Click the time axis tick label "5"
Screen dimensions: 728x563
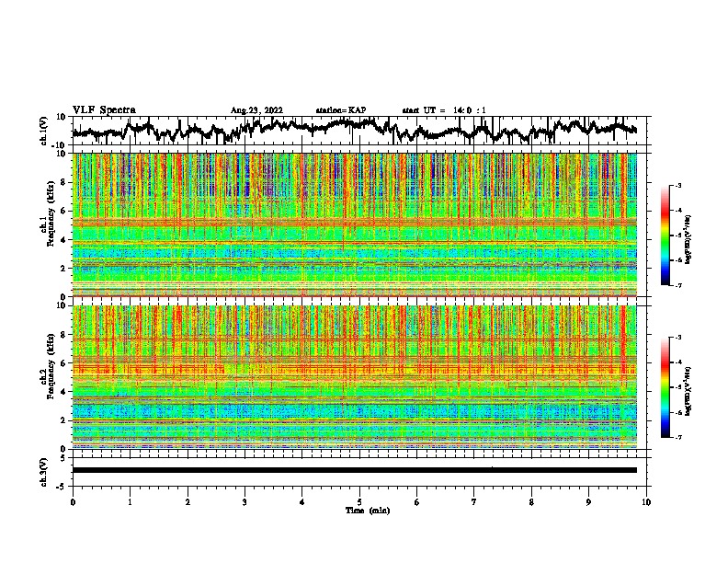click(x=359, y=502)
